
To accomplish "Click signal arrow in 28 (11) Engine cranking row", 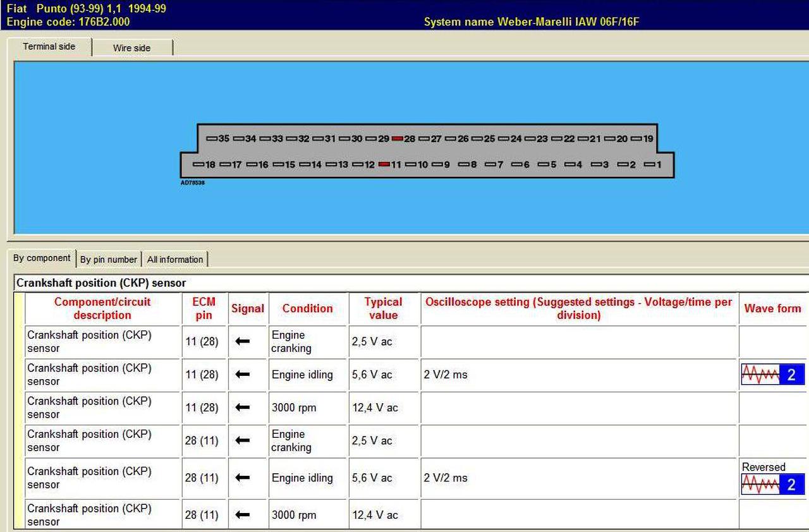I will 242,440.
